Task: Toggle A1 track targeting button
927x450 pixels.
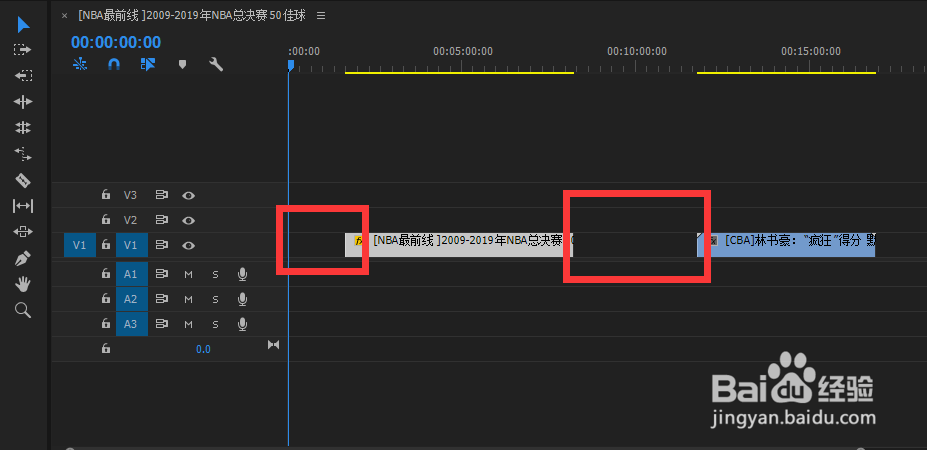Action: (x=131, y=274)
